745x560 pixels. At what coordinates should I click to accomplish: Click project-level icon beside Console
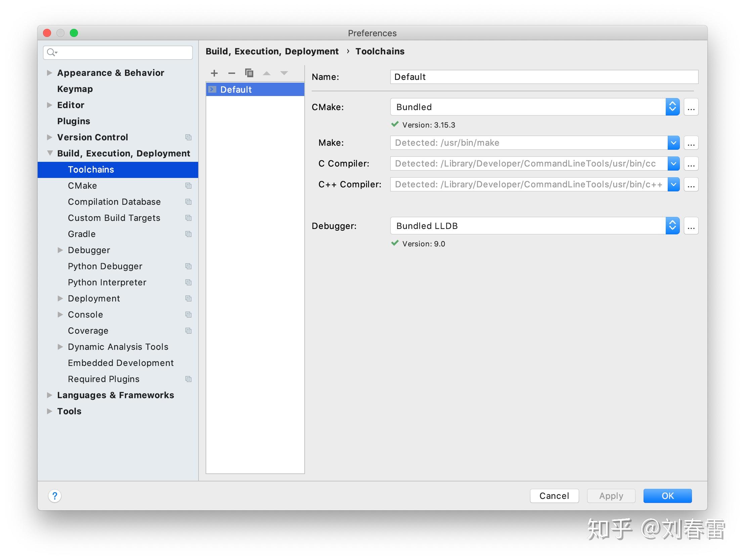coord(188,315)
